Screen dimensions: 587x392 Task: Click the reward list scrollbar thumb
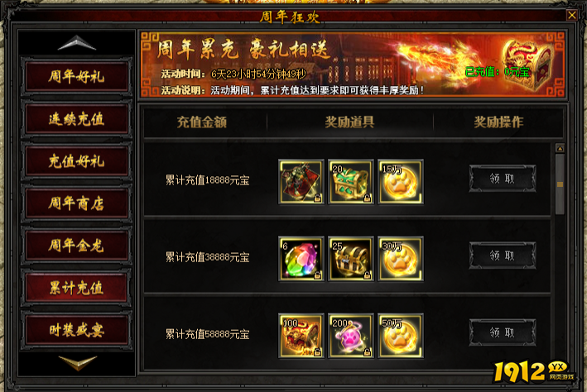pyautogui.click(x=560, y=184)
